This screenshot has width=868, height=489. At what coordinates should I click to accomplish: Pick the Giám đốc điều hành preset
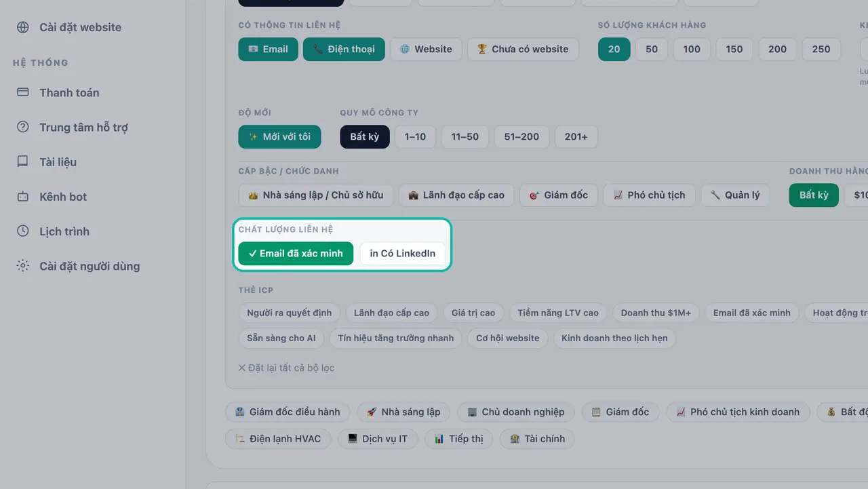click(288, 412)
